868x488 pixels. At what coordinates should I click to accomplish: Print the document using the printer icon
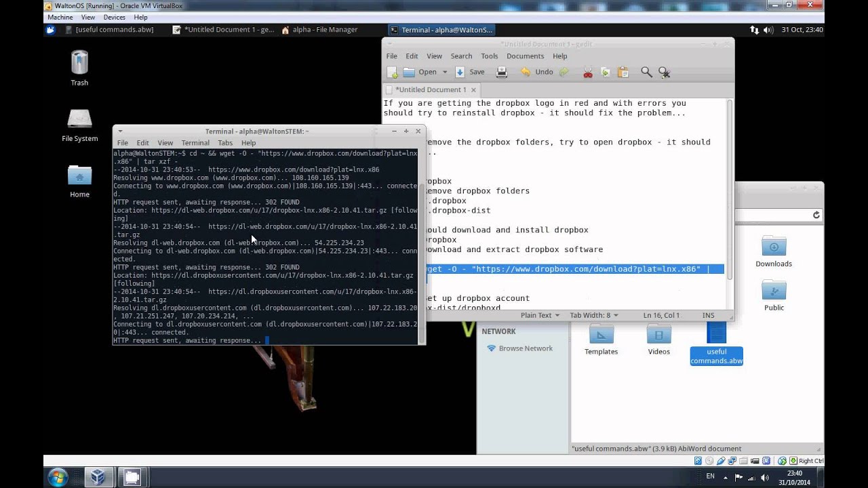click(x=502, y=72)
